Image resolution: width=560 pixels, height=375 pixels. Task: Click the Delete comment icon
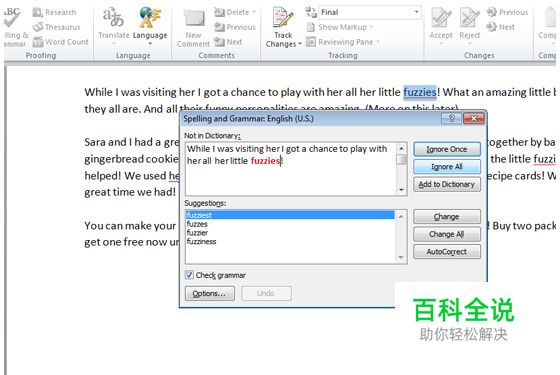[x=219, y=12]
